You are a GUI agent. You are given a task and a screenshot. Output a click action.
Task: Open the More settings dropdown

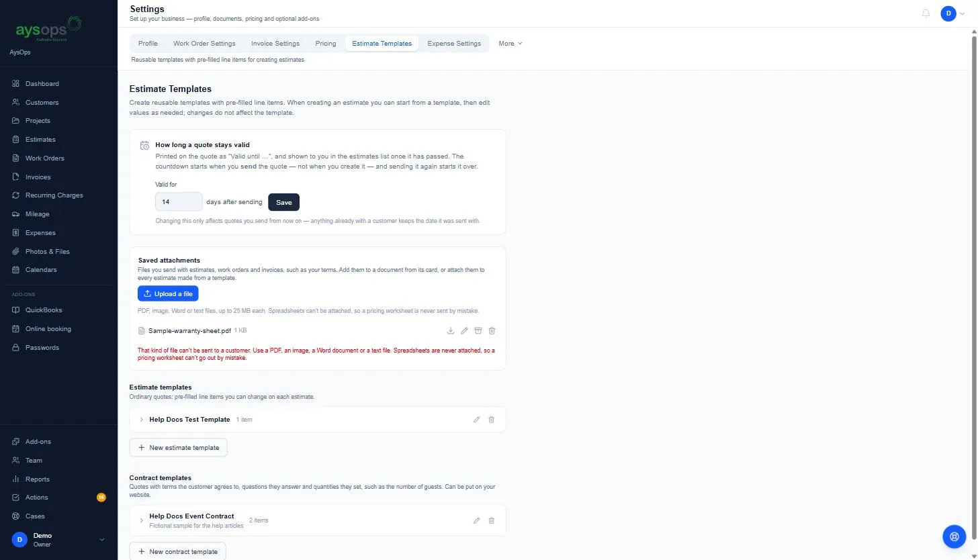tap(510, 44)
